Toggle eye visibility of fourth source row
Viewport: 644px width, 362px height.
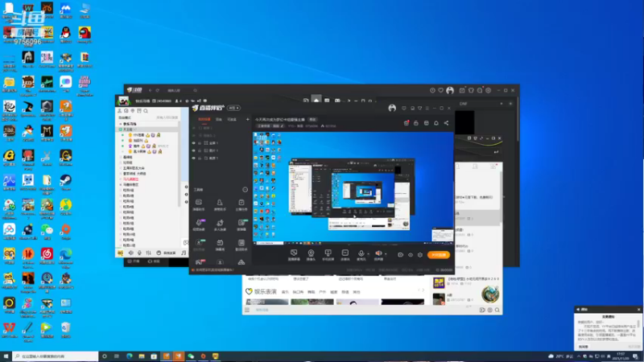[194, 150]
